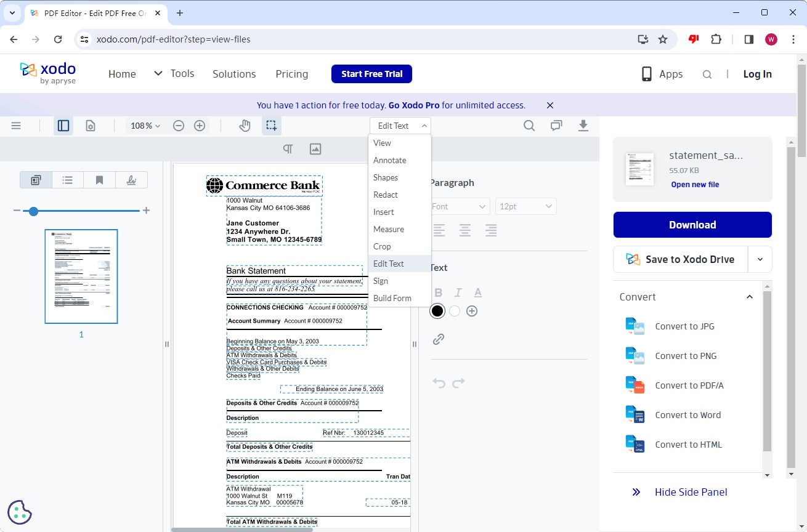
Task: Click Convert to PDF/A
Action: (x=689, y=385)
